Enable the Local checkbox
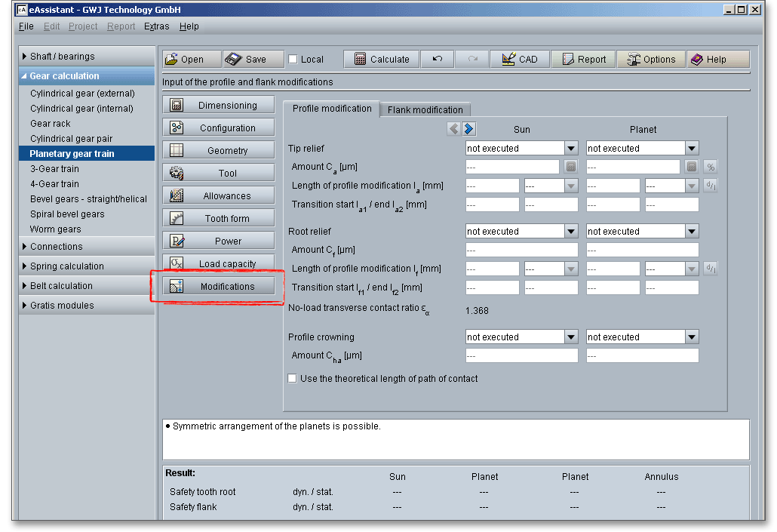 (293, 60)
